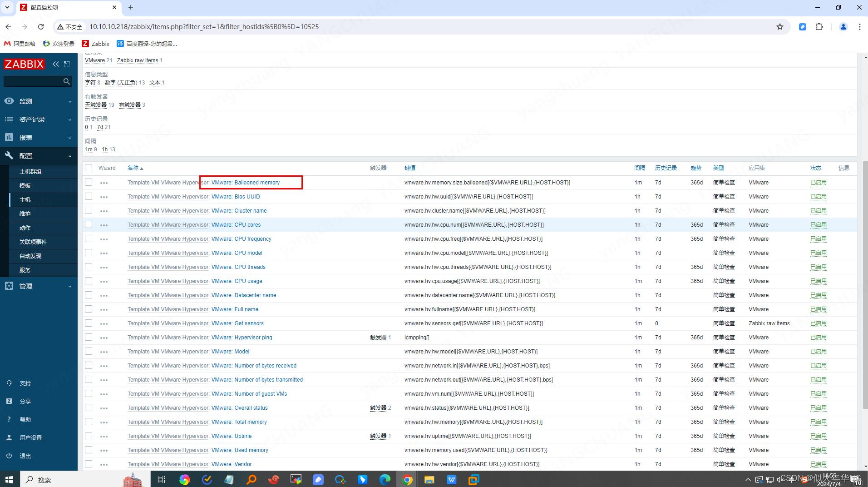Viewport: 868px width, 487px height.
Task: Bookmark page with star icon
Action: point(780,27)
